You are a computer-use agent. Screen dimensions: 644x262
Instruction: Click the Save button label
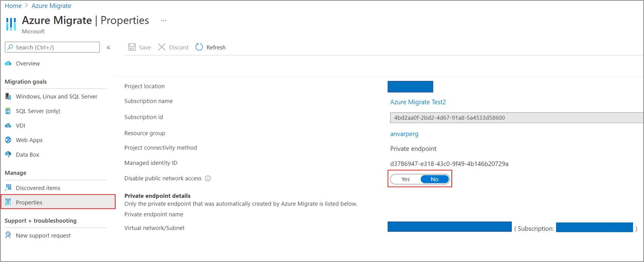[x=145, y=47]
